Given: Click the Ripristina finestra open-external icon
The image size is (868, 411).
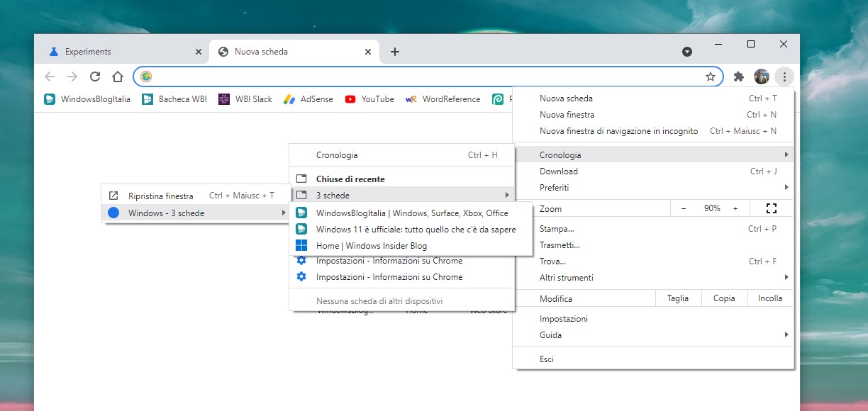Looking at the screenshot, I should tap(113, 196).
